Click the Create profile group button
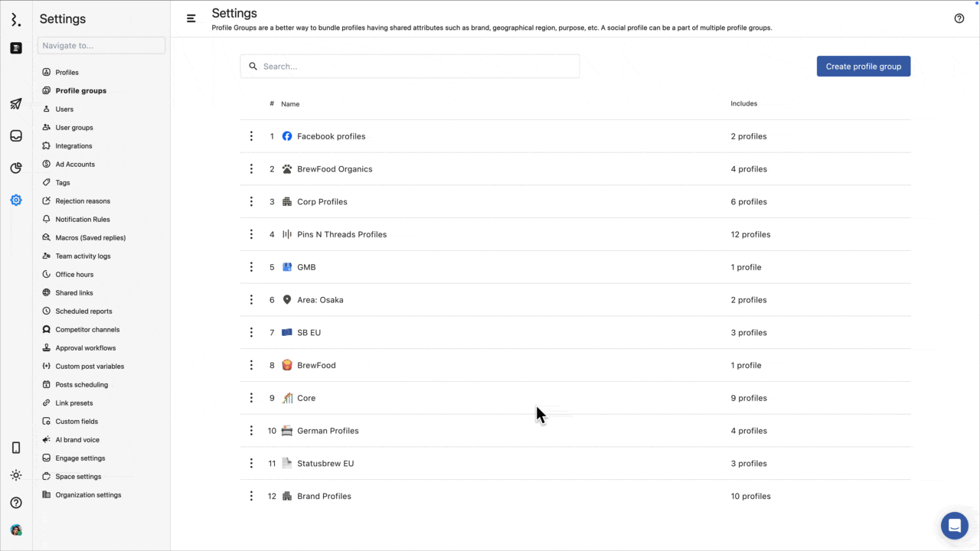This screenshot has width=980, height=551. tap(863, 67)
